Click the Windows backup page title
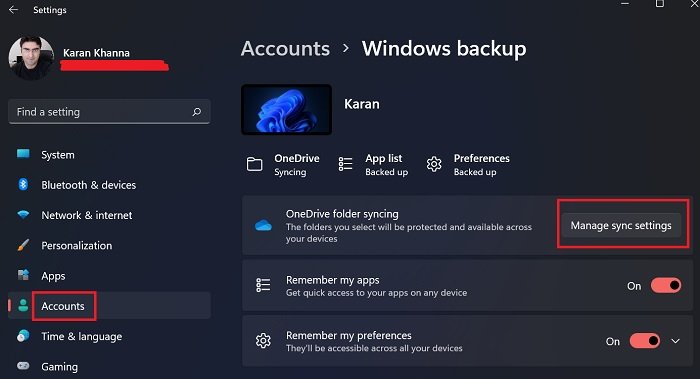This screenshot has width=700, height=379. 444,48
